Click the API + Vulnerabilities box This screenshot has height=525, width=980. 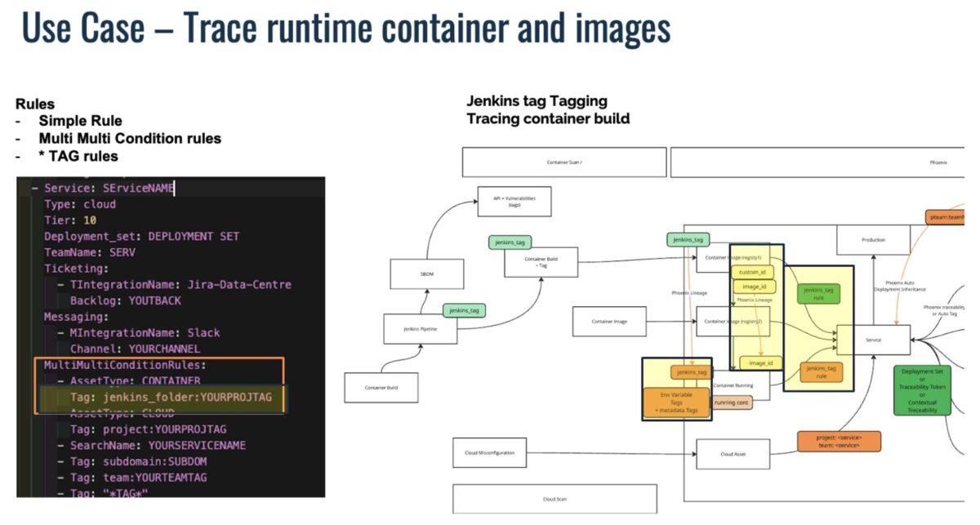(x=514, y=202)
